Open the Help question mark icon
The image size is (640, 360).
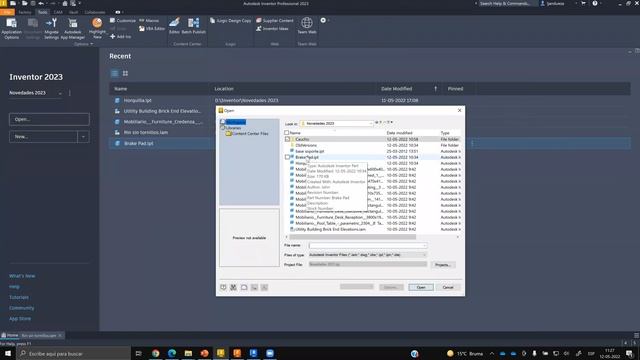pos(595,3)
